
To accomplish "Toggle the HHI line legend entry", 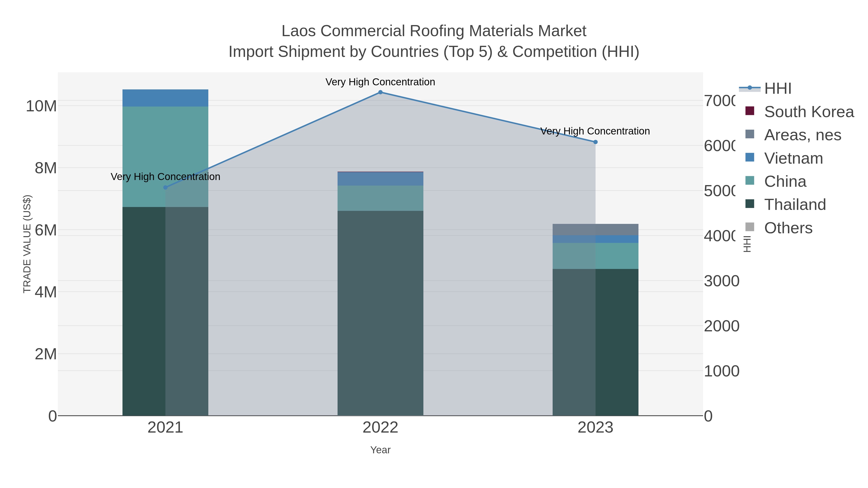I will (766, 89).
